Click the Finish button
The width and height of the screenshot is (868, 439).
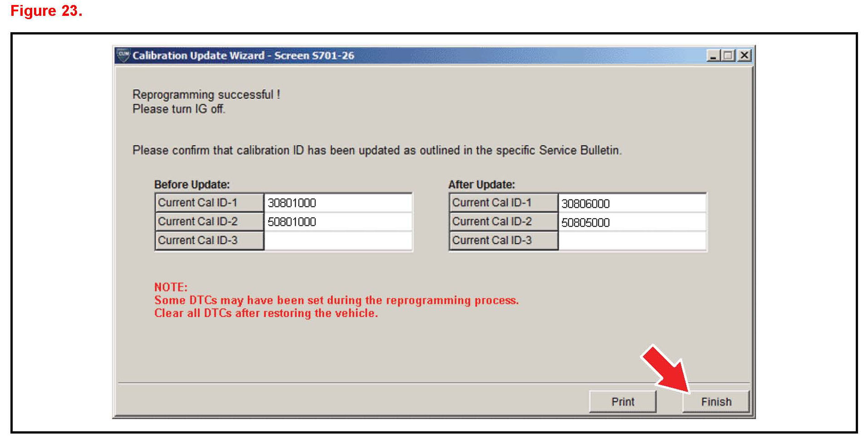tap(716, 402)
